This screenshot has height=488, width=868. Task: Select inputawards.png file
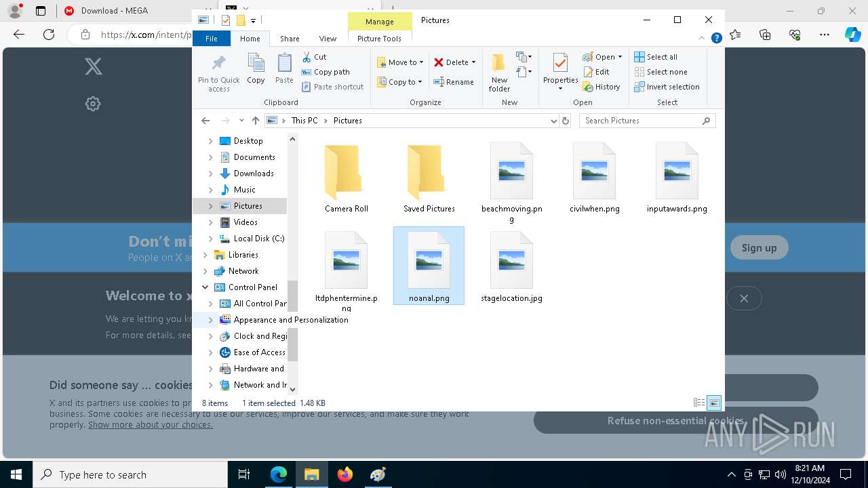pos(677,178)
